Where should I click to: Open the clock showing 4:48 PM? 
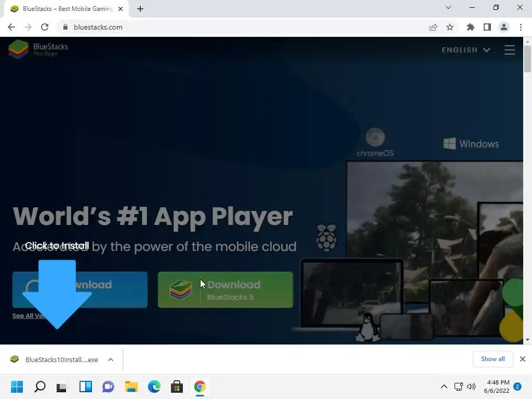[496, 387]
